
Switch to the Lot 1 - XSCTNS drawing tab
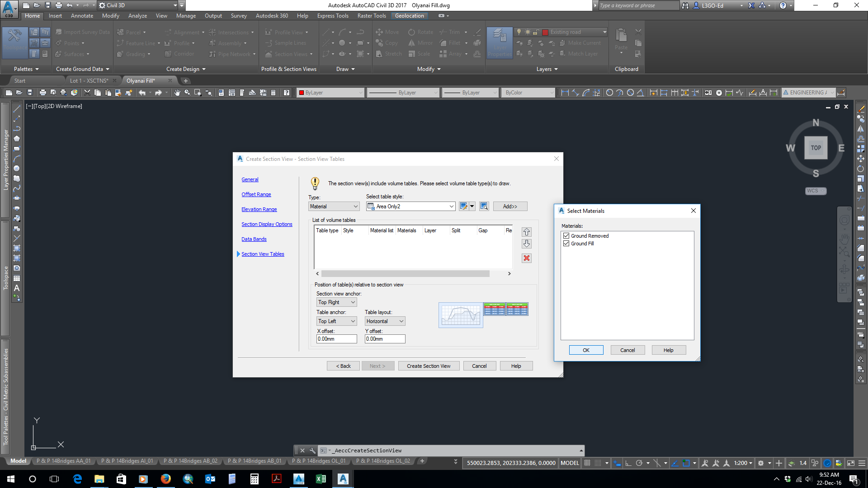[89, 81]
